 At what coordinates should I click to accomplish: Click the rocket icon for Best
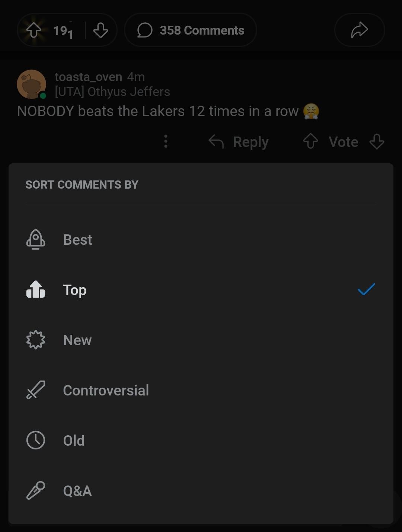36,239
